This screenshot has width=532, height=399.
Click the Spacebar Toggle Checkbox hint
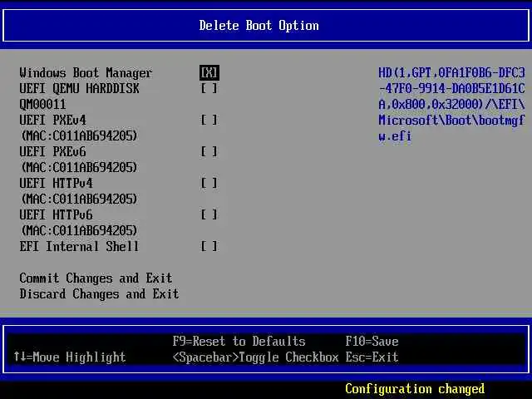coord(255,357)
